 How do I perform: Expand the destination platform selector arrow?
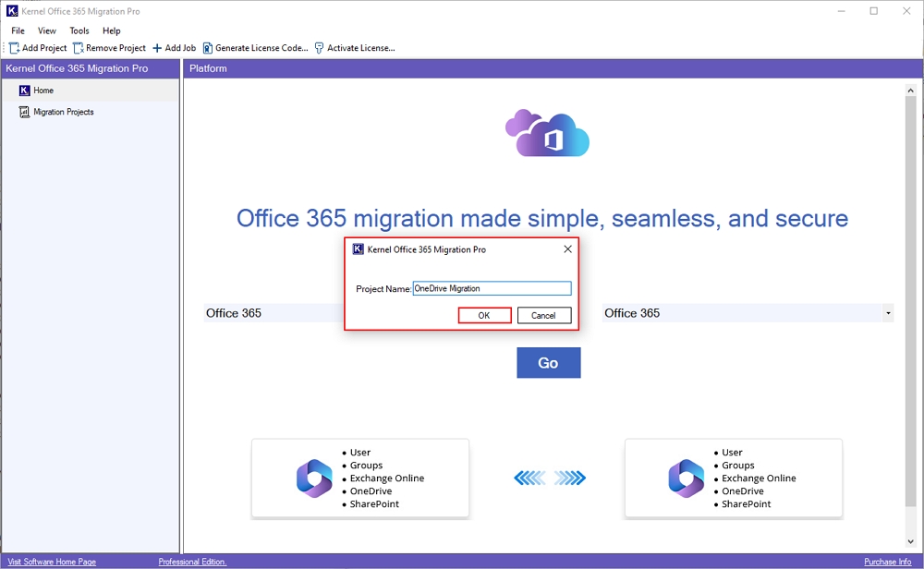click(x=888, y=312)
